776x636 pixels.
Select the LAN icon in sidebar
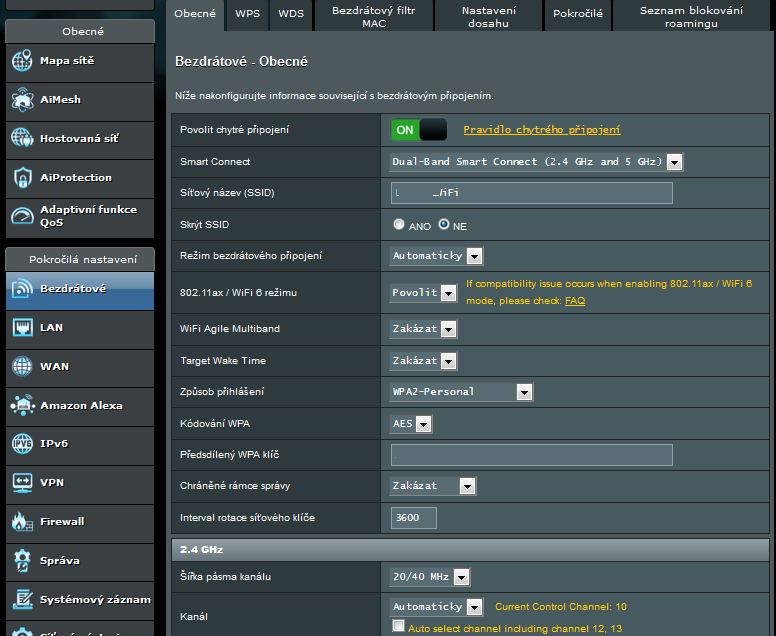tap(22, 328)
